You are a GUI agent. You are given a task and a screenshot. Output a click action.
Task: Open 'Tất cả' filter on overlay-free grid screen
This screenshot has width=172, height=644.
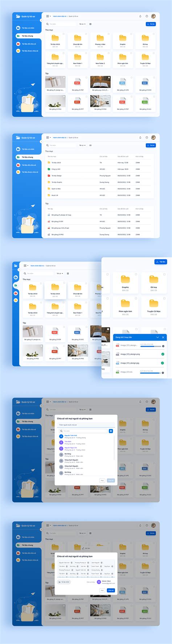click(82, 24)
